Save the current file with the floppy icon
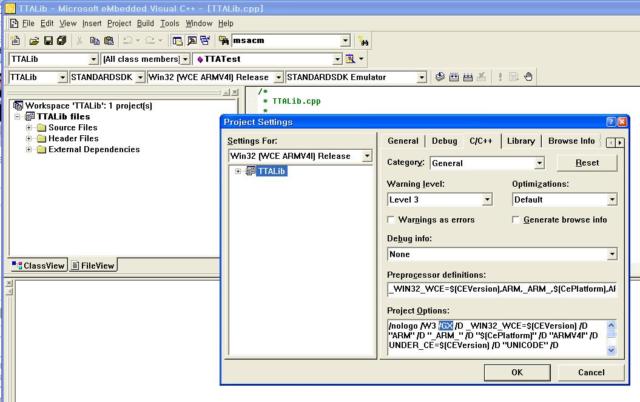 click(x=48, y=40)
